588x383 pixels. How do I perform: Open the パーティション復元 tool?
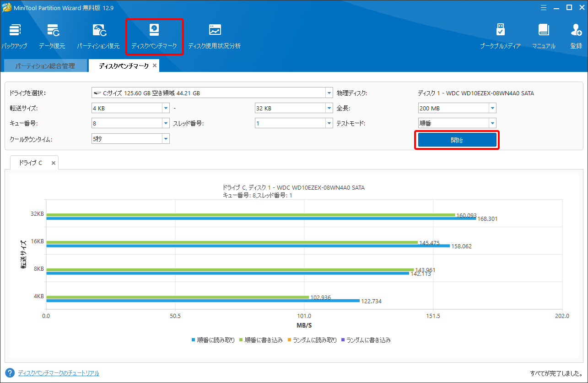99,30
